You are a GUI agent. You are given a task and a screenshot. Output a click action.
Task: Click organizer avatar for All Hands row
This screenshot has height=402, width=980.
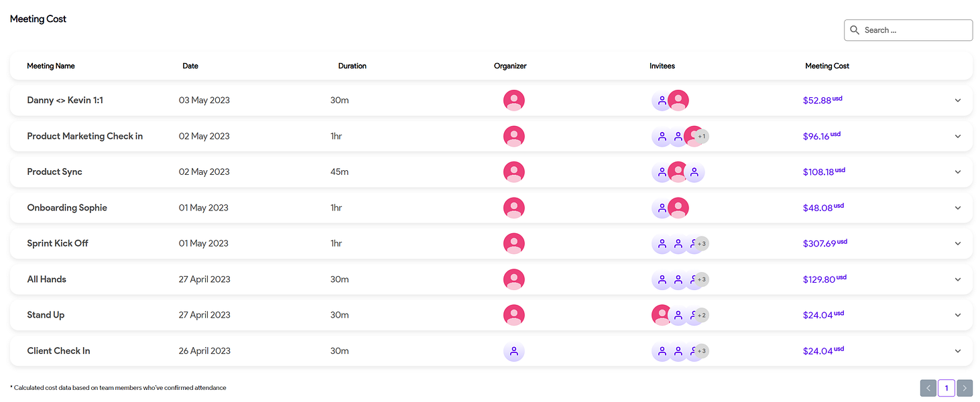pyautogui.click(x=513, y=279)
